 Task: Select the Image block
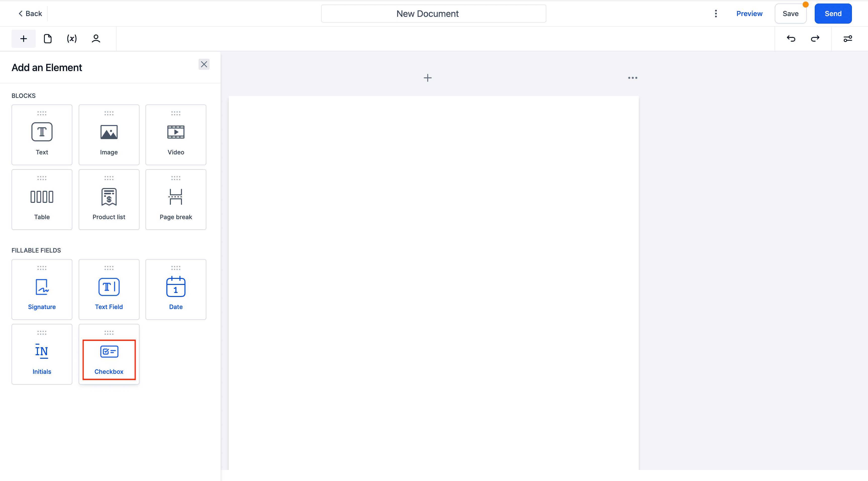tap(109, 135)
